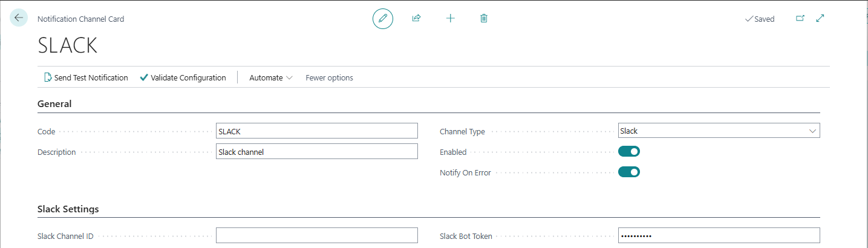Screen dimensions: 868x248
Task: Click the Slack Channel ID field
Action: pos(316,235)
